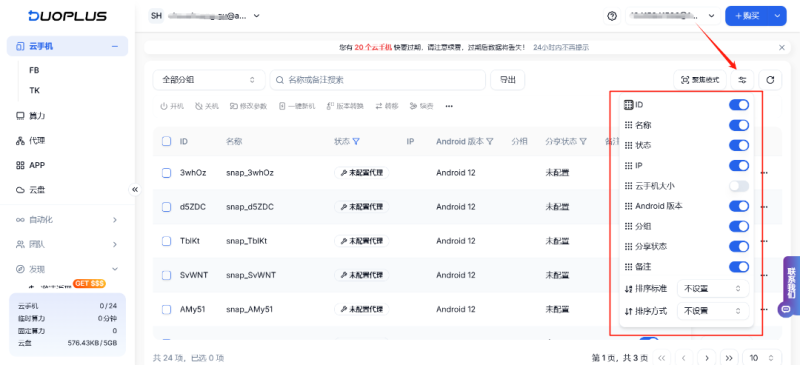Click the search field for name or remark
The height and width of the screenshot is (365, 800).
click(378, 80)
